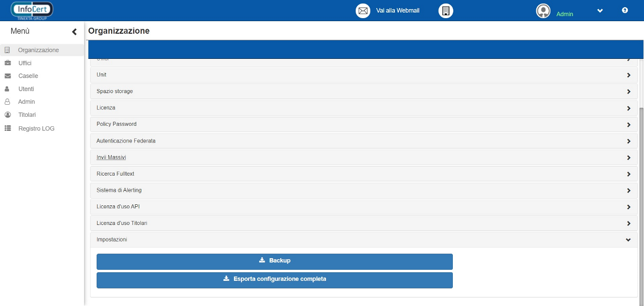Click Esporta configurazione completa button
644x306 pixels.
(275, 280)
